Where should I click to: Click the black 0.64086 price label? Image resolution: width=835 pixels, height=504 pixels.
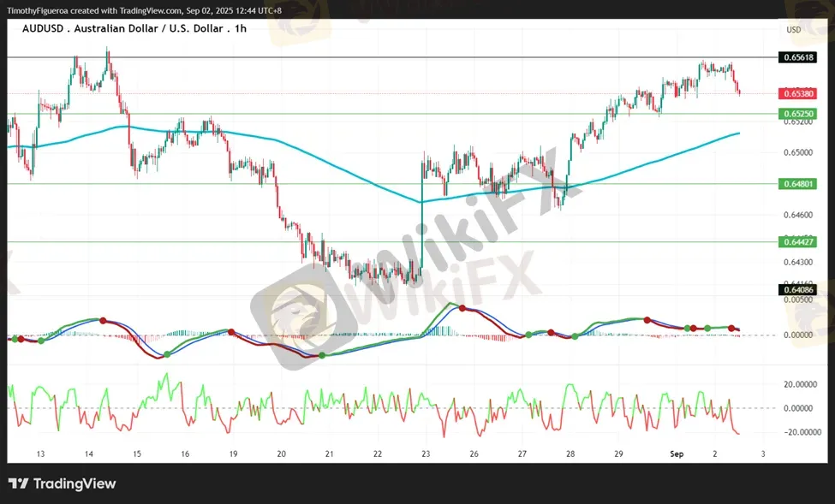point(797,290)
